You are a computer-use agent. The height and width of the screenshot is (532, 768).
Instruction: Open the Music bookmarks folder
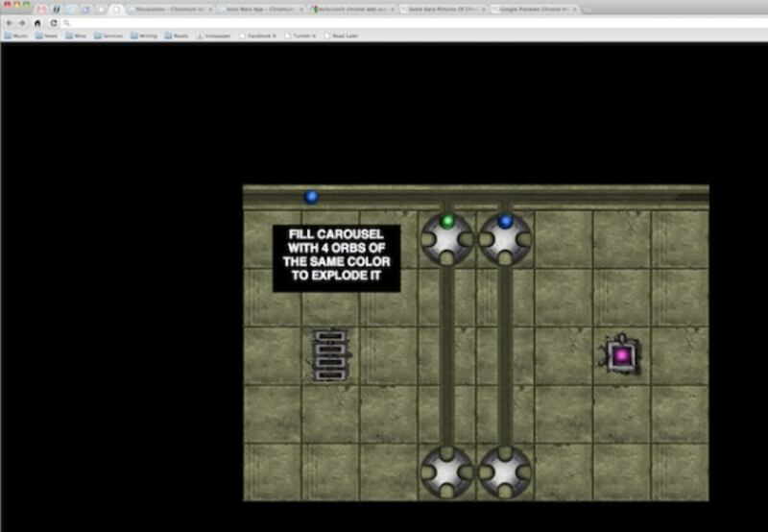[x=16, y=36]
